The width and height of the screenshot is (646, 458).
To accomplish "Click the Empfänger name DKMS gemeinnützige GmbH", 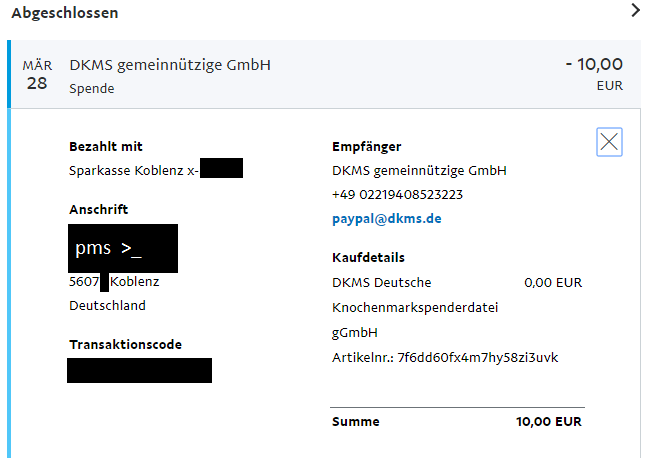I will [x=419, y=171].
